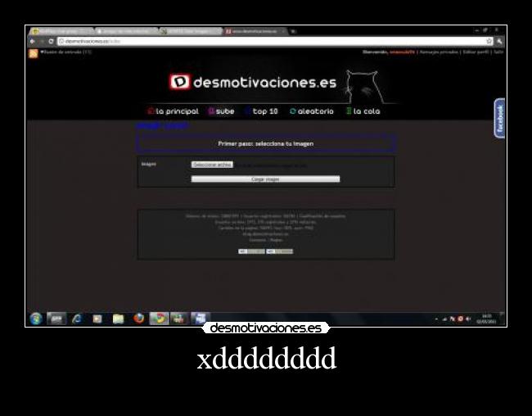Open the 'sube' upload section

click(221, 111)
